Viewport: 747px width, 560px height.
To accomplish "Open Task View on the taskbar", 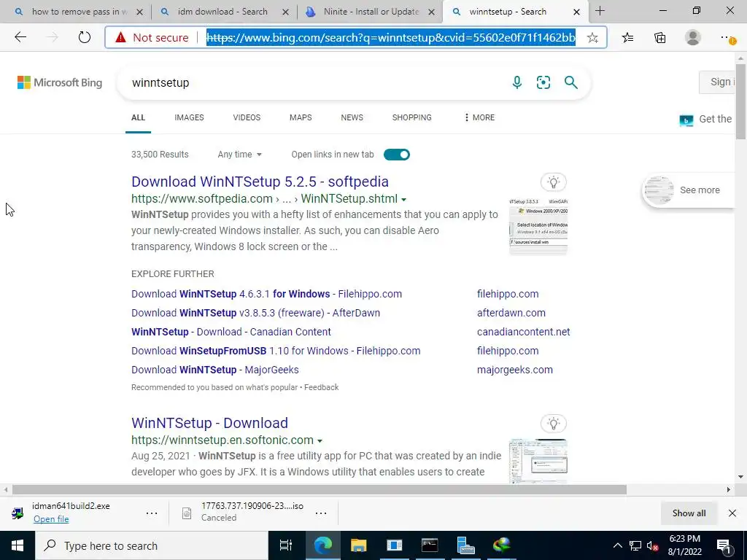I will (286, 545).
